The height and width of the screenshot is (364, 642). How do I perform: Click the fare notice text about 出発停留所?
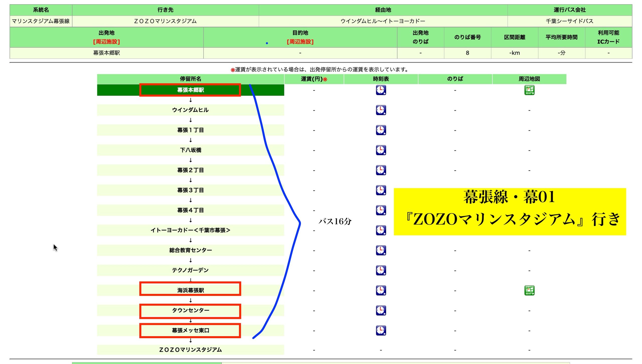click(320, 70)
